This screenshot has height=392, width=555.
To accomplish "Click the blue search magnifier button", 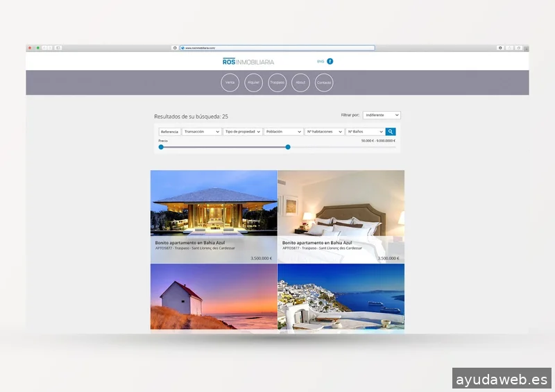I will [391, 131].
